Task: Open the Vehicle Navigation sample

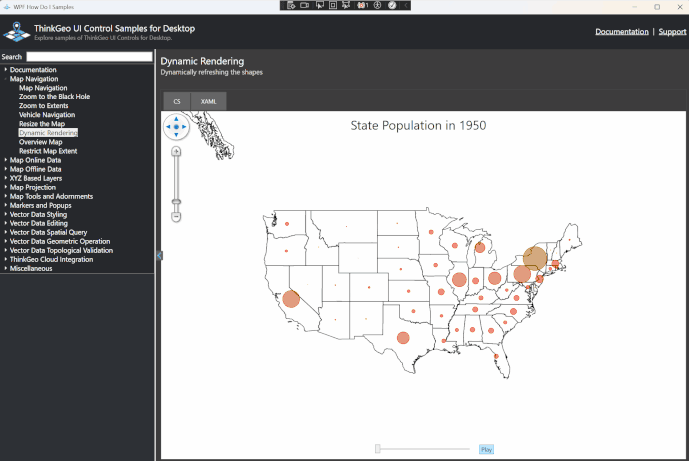Action: [x=47, y=115]
